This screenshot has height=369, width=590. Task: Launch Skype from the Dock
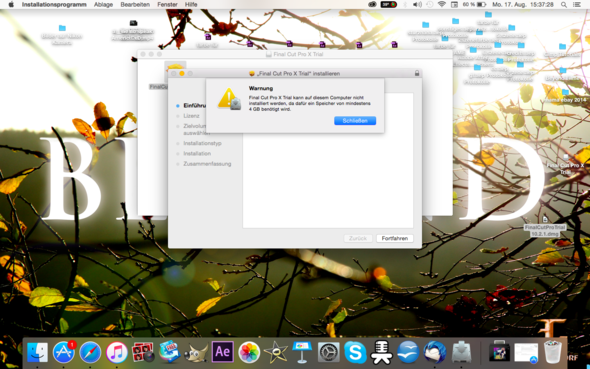tap(355, 352)
